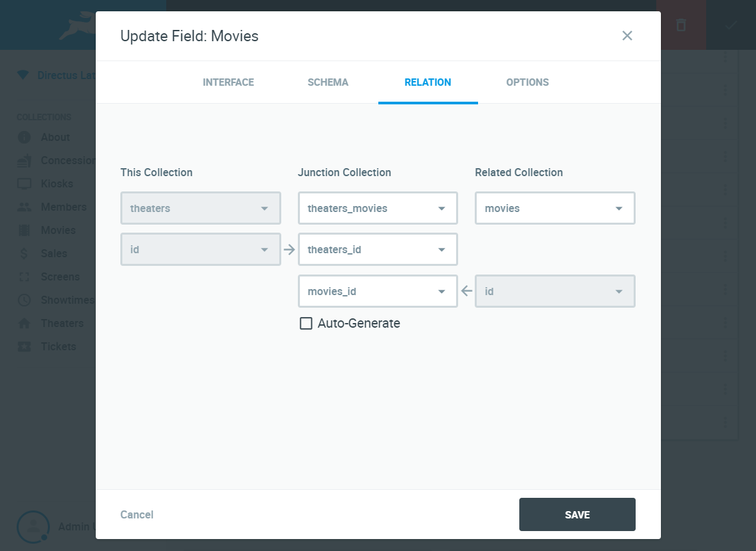This screenshot has height=551, width=756.
Task: Click the Screens fullscreen icon
Action: pyautogui.click(x=24, y=276)
